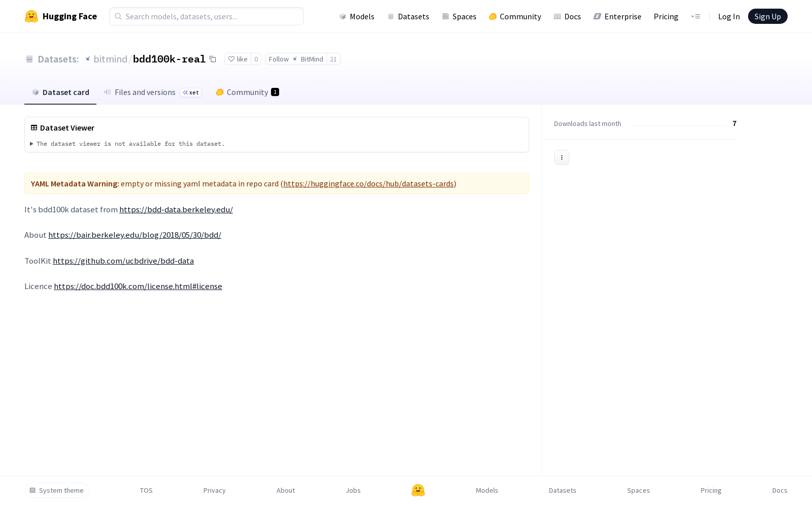Open Pricing in the footer

tap(711, 490)
